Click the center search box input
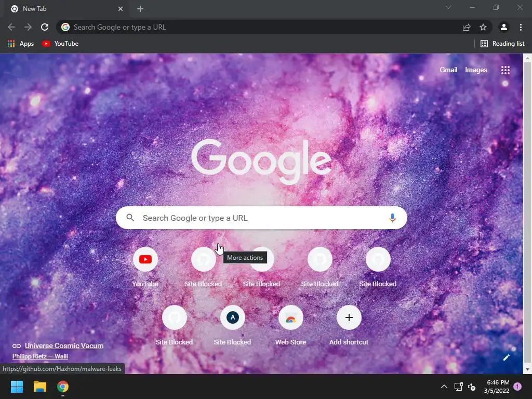The image size is (532, 399). point(261,218)
